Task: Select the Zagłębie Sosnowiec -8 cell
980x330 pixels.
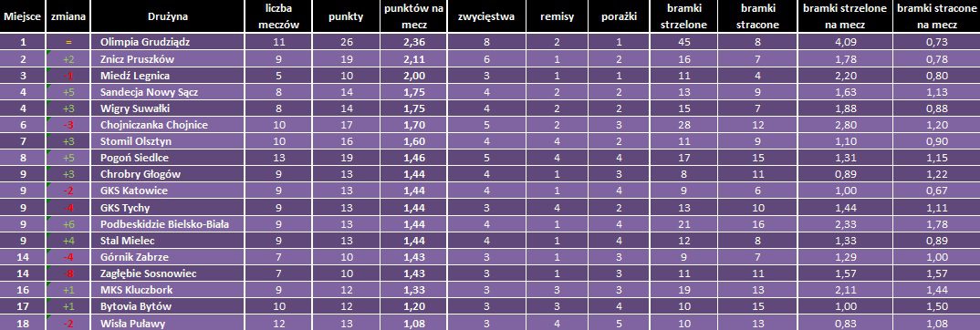Action: coord(68,273)
